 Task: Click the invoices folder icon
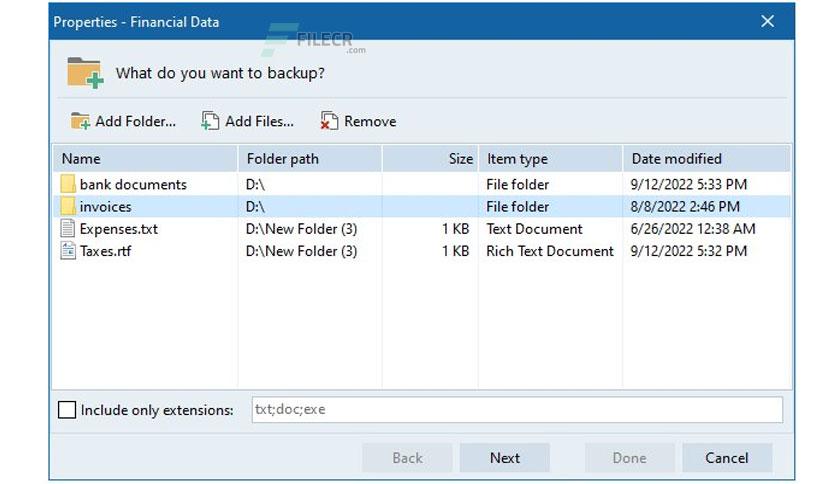68,206
